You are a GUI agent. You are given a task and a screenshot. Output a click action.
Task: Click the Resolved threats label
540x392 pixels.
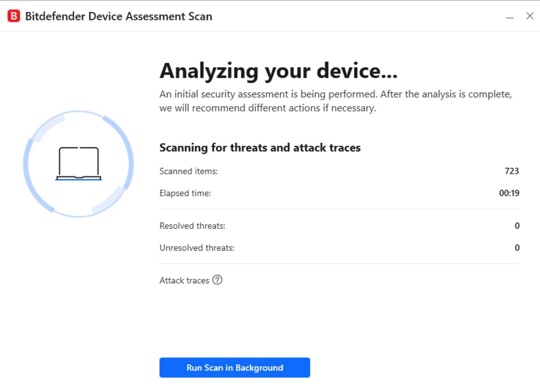192,226
